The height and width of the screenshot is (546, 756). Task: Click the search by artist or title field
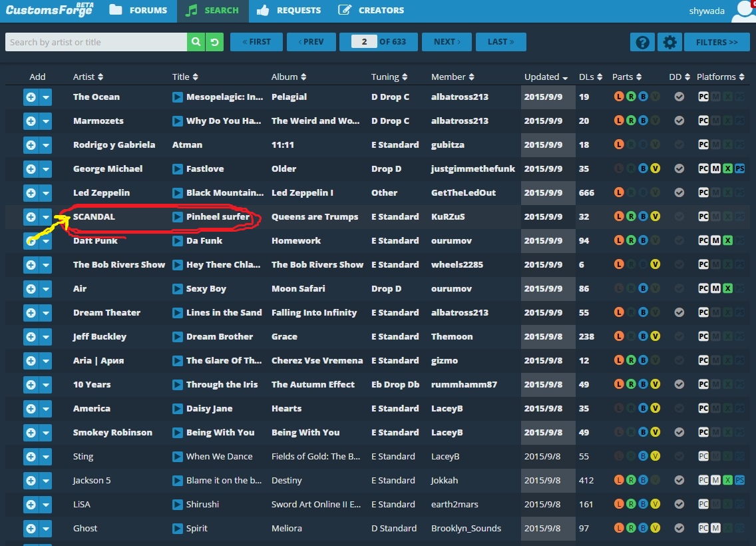pyautogui.click(x=96, y=42)
